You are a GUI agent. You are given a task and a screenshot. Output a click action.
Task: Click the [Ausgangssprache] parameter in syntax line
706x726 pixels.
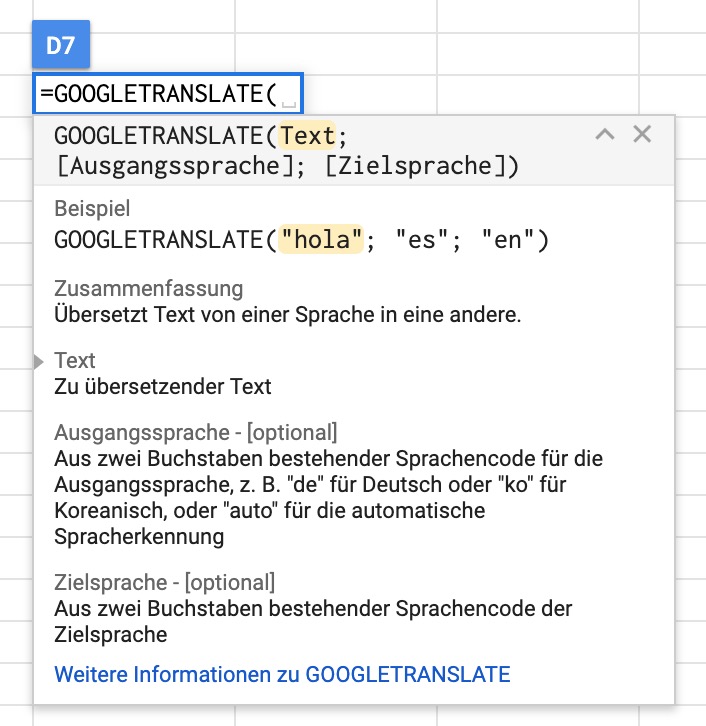click(175, 166)
